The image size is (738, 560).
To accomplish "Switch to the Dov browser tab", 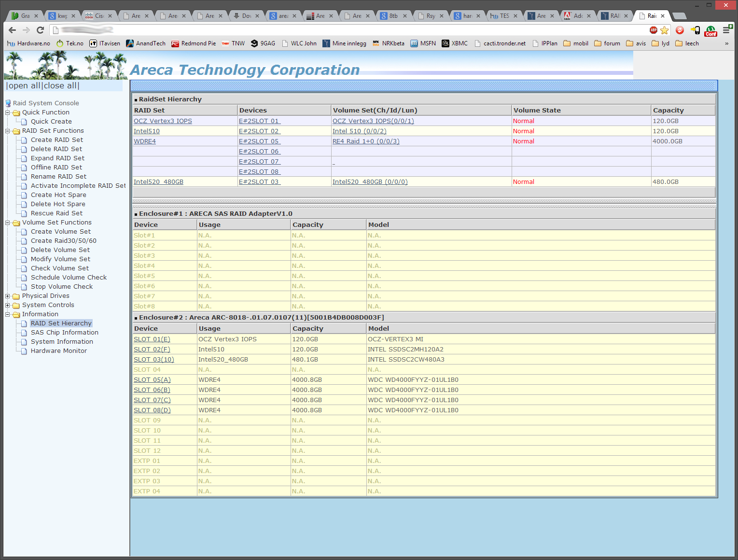I will tap(246, 16).
